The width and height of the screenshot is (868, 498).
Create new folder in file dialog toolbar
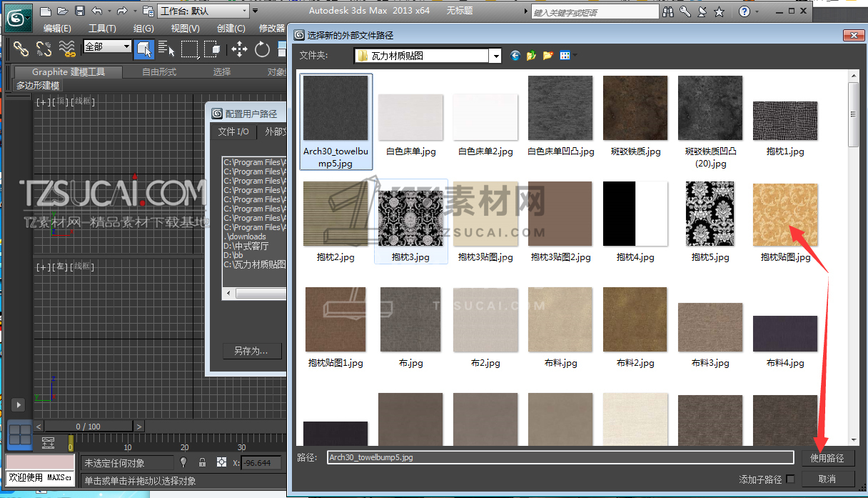548,56
